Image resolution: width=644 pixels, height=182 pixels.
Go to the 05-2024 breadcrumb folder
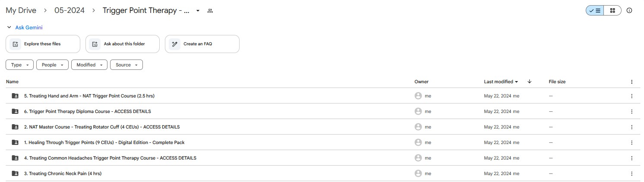[69, 10]
